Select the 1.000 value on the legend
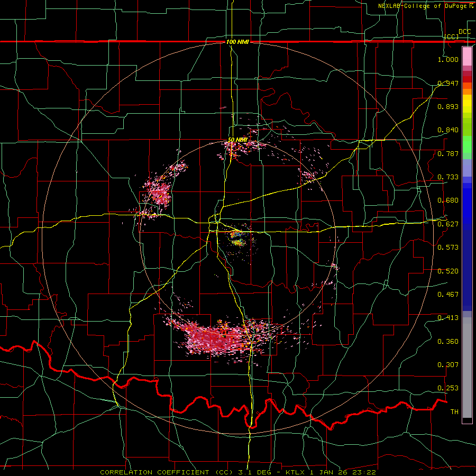The image size is (476, 476). click(x=448, y=59)
